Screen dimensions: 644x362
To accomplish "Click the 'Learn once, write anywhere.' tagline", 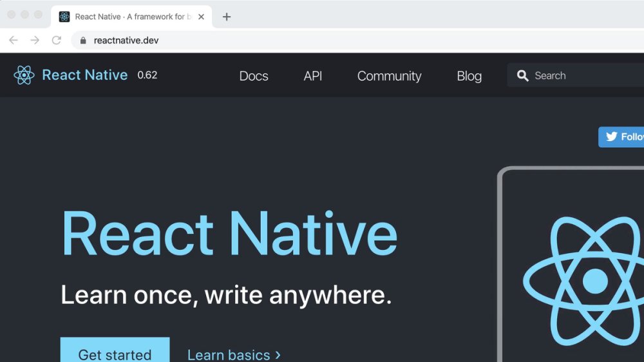I will (x=226, y=295).
